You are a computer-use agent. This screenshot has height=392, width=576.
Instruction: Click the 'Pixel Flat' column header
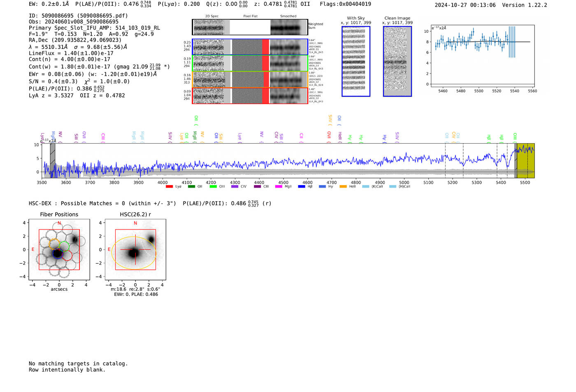coord(250,16)
